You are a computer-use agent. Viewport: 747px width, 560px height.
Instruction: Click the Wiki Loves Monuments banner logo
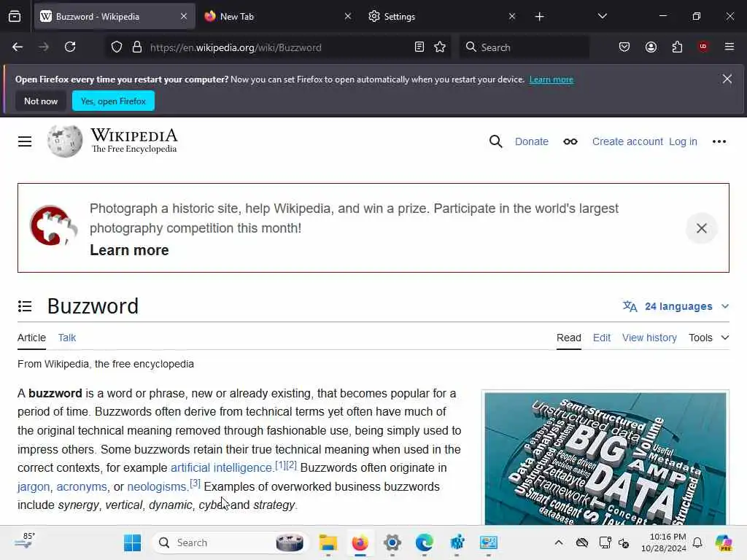click(x=53, y=225)
